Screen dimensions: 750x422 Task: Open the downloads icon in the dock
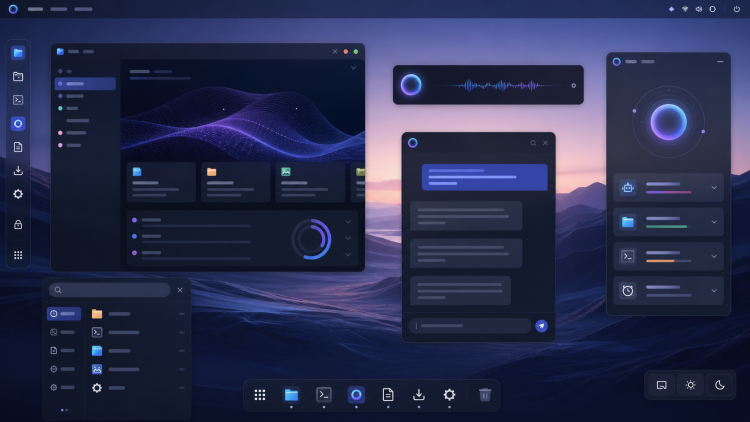pos(419,395)
